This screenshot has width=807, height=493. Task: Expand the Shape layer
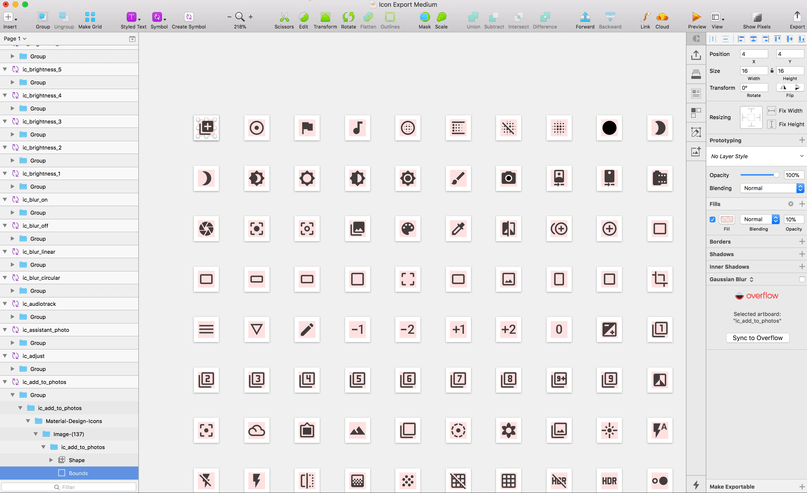[51, 460]
